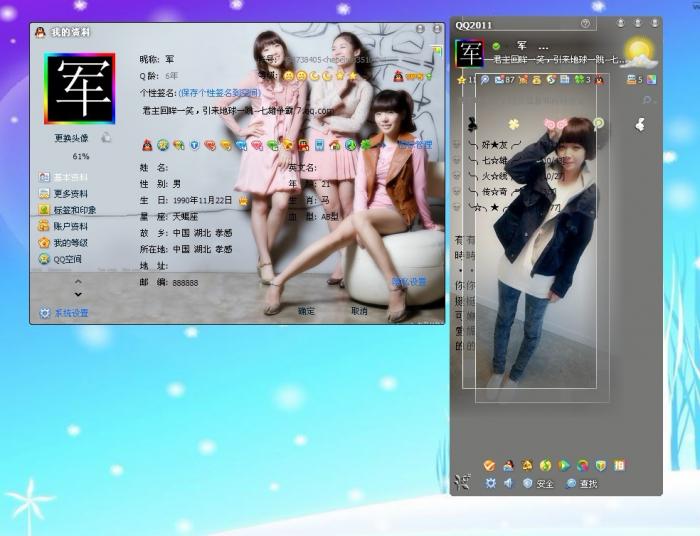
Task: Click the large 军 avatar in profile
Action: coord(79,88)
